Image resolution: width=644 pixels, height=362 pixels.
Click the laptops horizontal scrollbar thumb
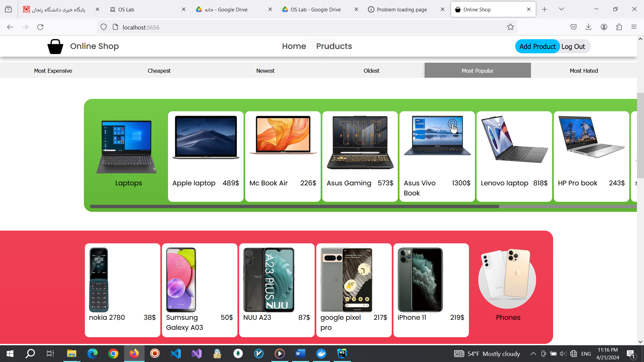294,206
